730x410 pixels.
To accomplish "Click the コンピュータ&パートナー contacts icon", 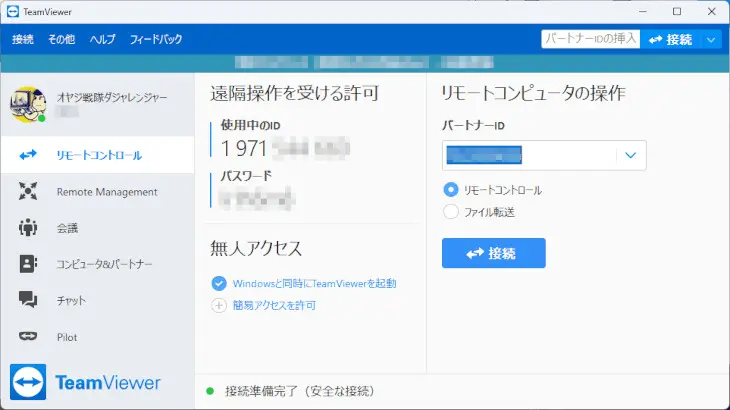I will click(x=28, y=264).
